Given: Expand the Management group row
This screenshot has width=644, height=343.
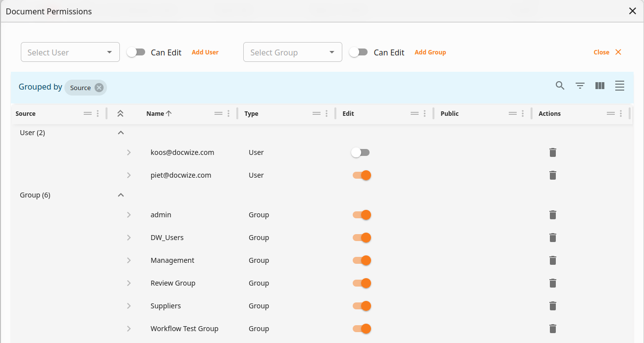Looking at the screenshot, I should tap(129, 260).
